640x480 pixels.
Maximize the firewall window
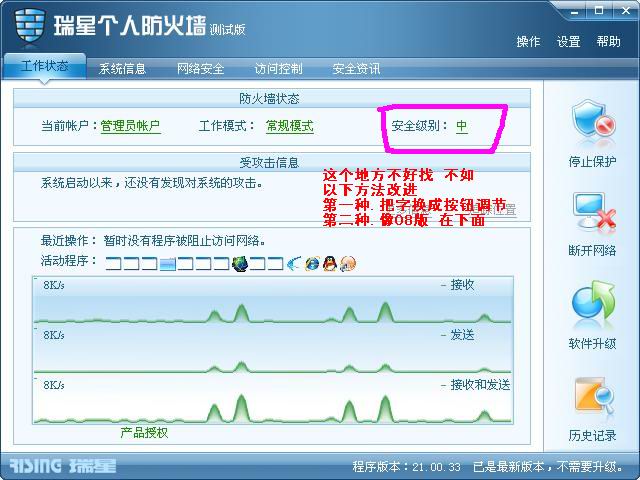tap(599, 11)
